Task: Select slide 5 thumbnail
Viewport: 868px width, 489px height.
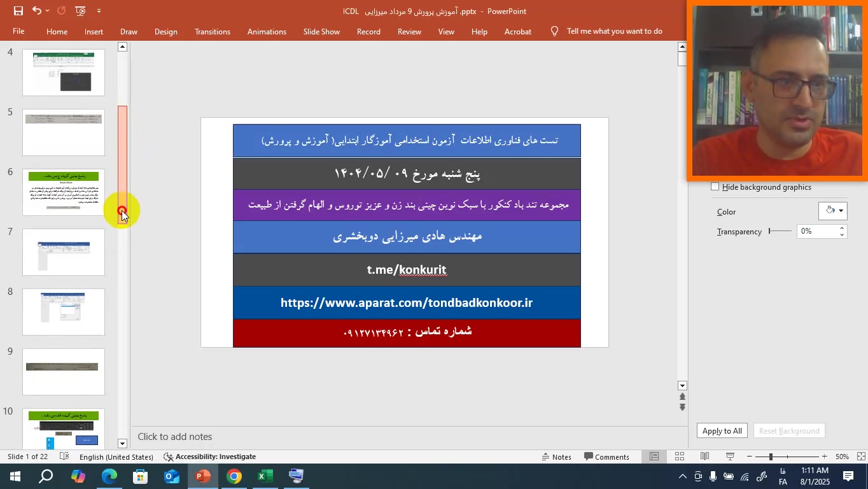Action: 64,132
